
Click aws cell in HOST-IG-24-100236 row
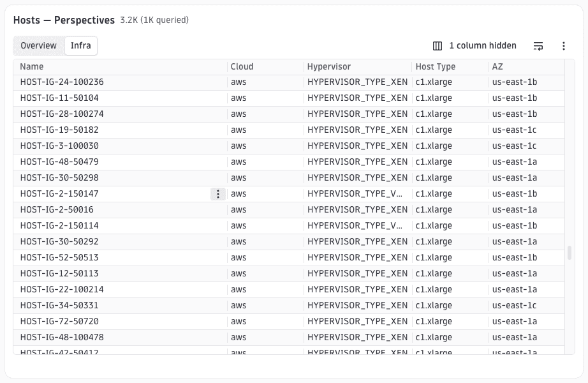click(239, 82)
